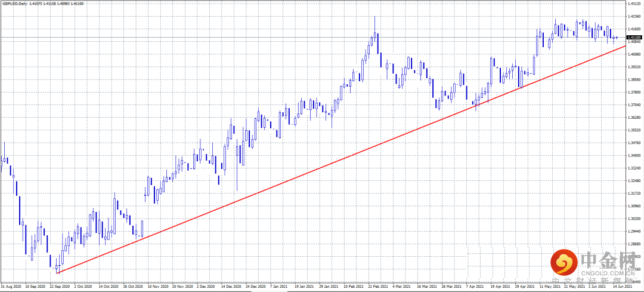This screenshot has width=644, height=292.
Task: Click the 1.36280 price axis label
Action: tap(634, 118)
